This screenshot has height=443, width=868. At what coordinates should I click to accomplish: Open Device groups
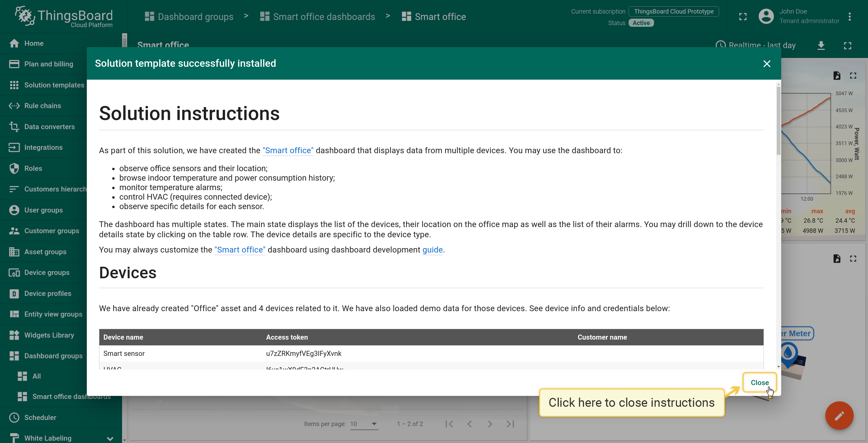(x=61, y=273)
